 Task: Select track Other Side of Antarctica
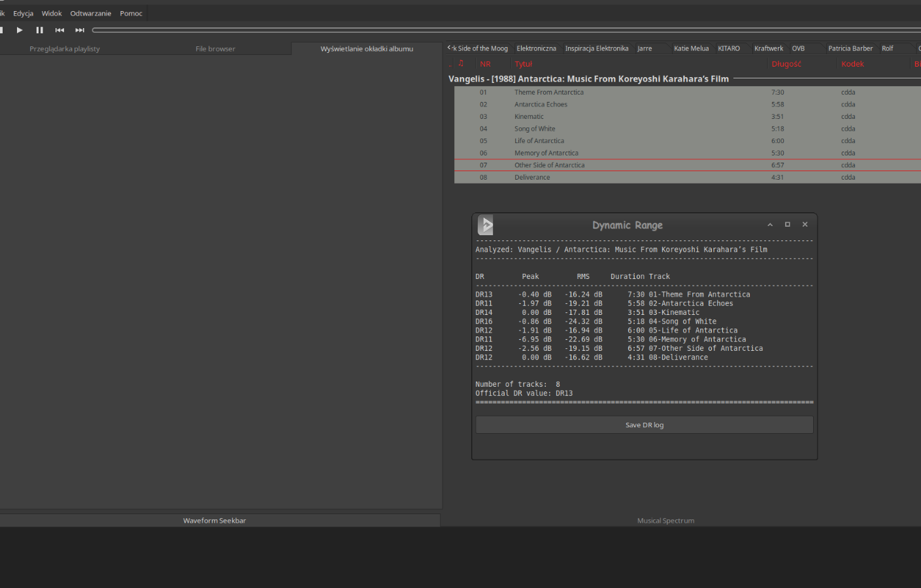click(688, 165)
